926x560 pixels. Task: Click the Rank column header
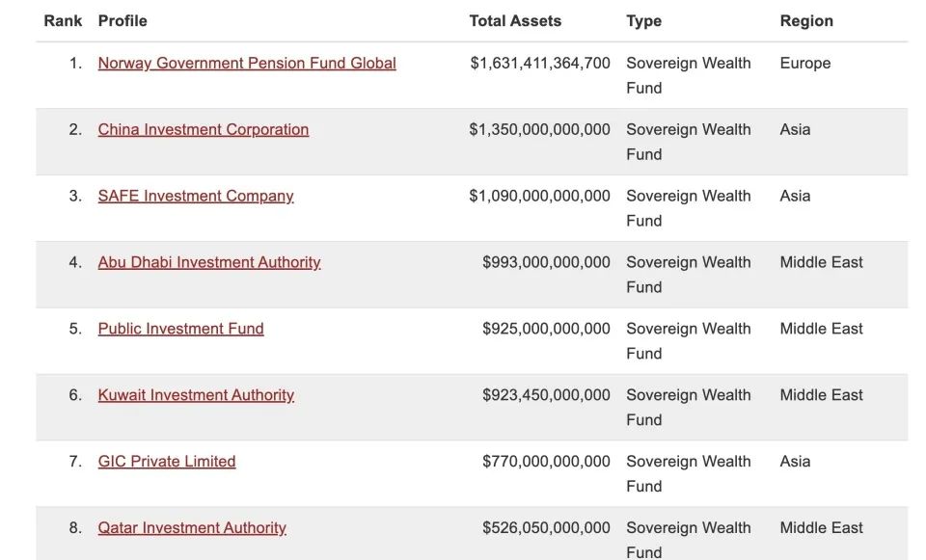point(63,21)
